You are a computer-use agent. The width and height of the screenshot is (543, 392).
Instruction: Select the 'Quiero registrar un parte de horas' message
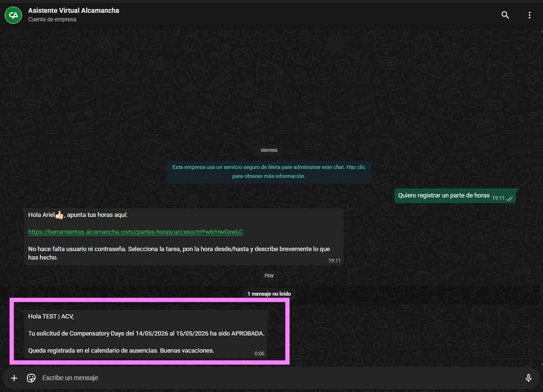(443, 196)
